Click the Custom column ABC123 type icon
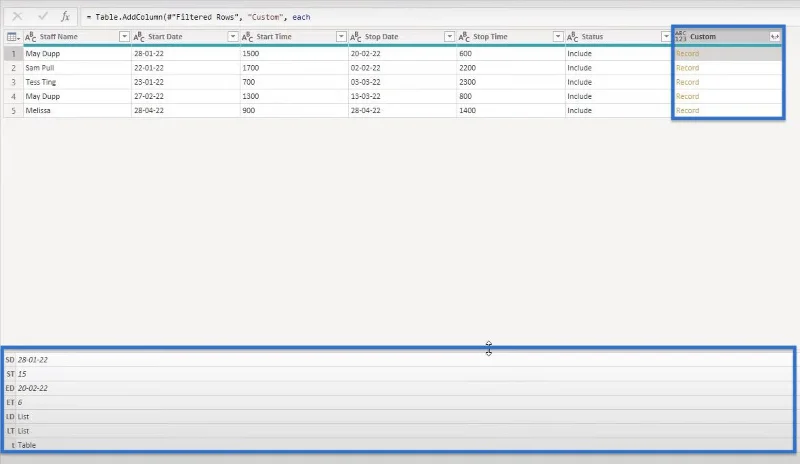The height and width of the screenshot is (464, 800). click(681, 36)
